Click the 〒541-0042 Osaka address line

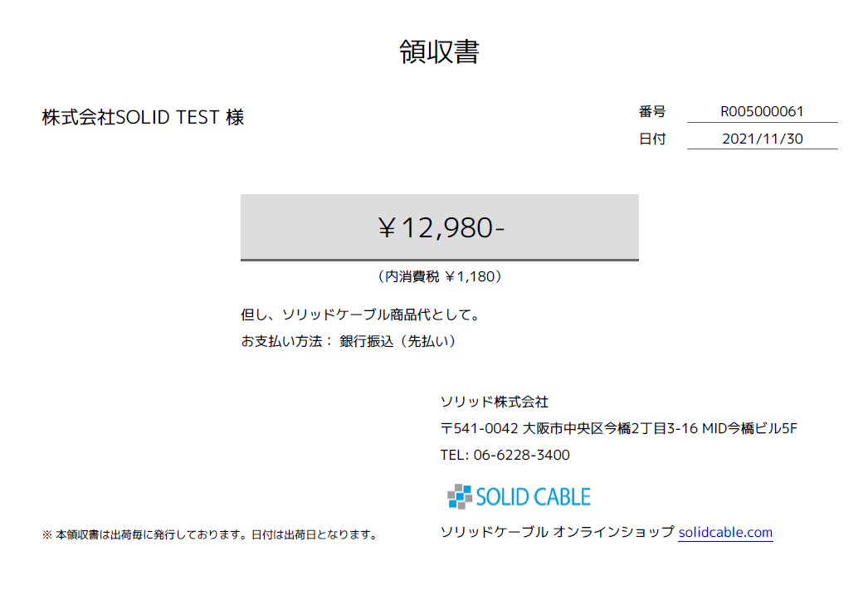[619, 428]
